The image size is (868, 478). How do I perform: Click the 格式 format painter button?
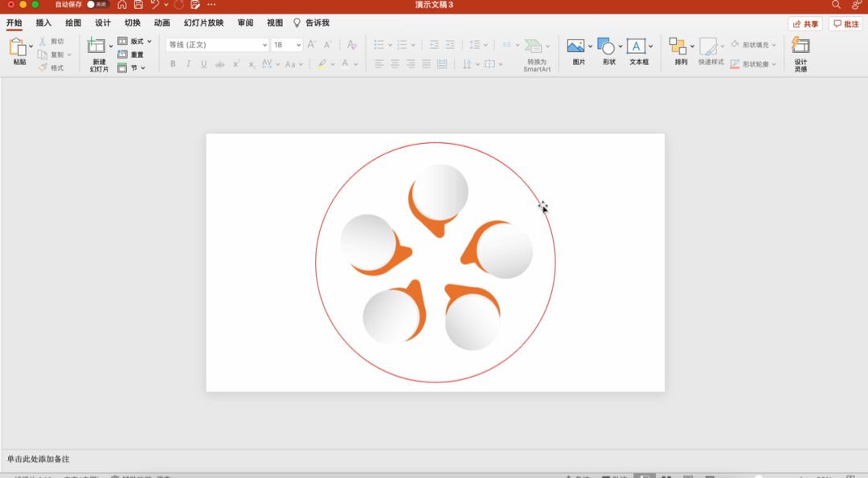click(51, 67)
